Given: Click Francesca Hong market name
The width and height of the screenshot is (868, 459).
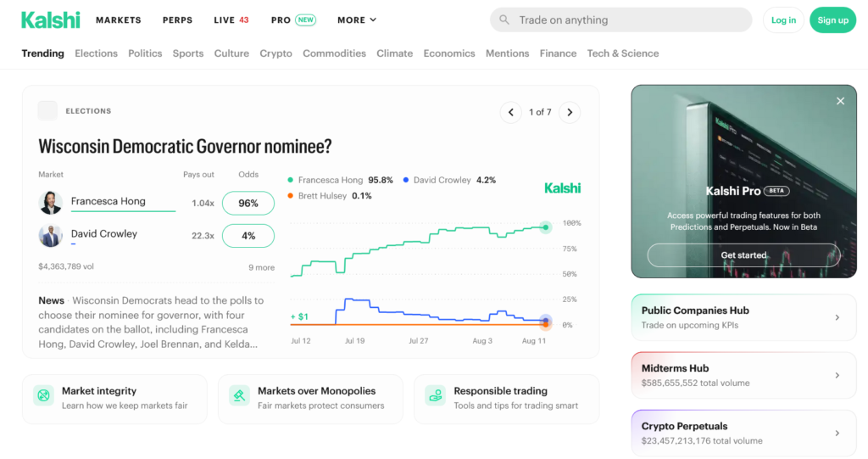Looking at the screenshot, I should click(108, 201).
